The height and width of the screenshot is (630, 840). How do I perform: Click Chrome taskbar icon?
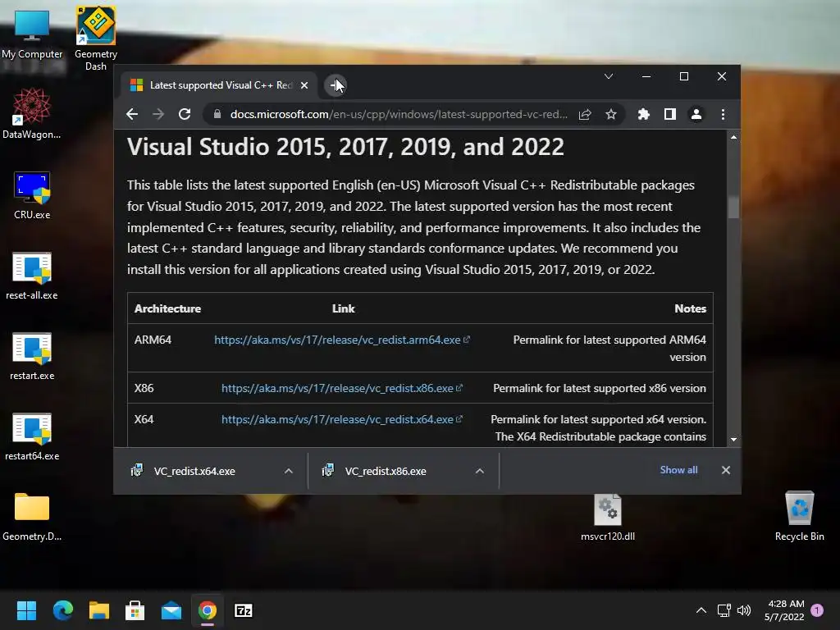click(x=208, y=610)
